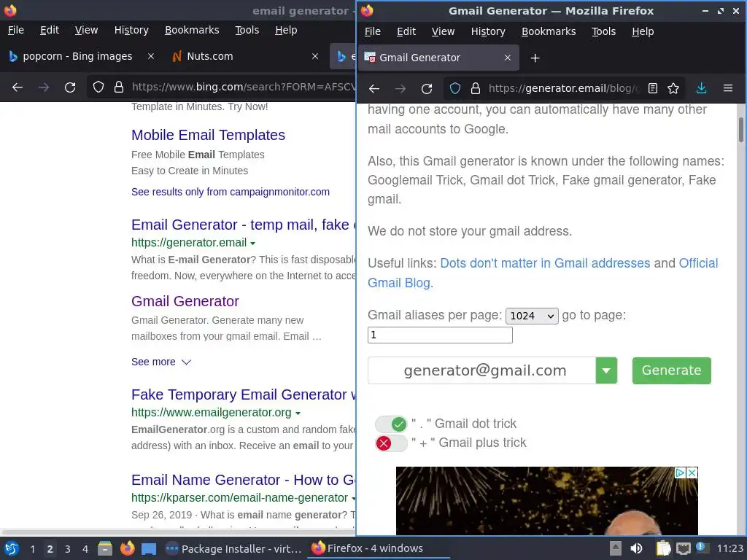Viewport: 747px width, 560px height.
Task: Bookmark this page with star icon
Action: (x=673, y=88)
